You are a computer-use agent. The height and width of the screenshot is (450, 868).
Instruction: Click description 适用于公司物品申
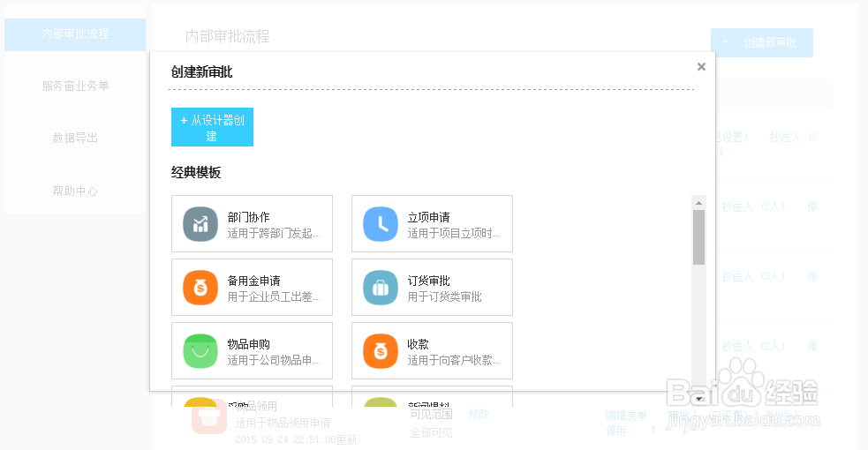(x=274, y=361)
